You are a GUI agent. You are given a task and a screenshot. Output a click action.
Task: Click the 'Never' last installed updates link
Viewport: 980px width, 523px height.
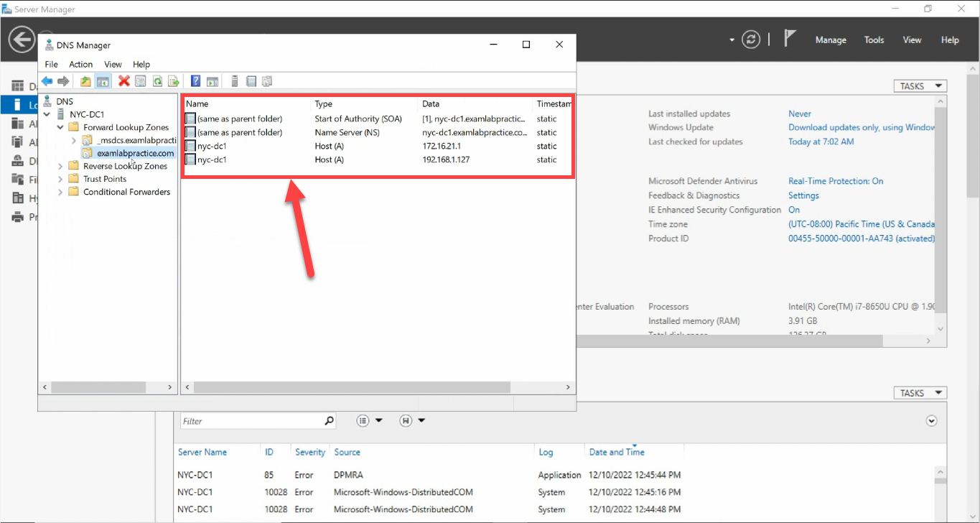800,114
